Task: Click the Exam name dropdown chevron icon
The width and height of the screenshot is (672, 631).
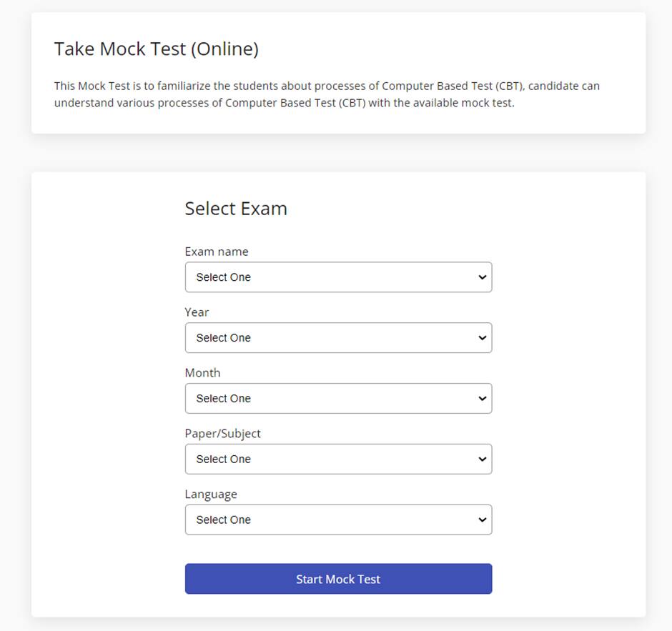Action: coord(483,277)
